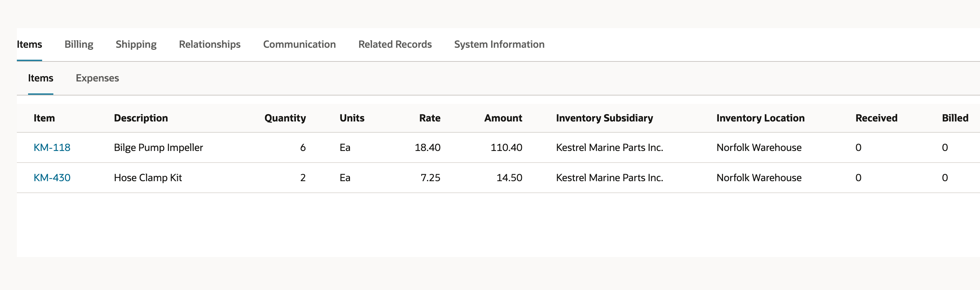
Task: Click the Item column header
Action: [44, 118]
